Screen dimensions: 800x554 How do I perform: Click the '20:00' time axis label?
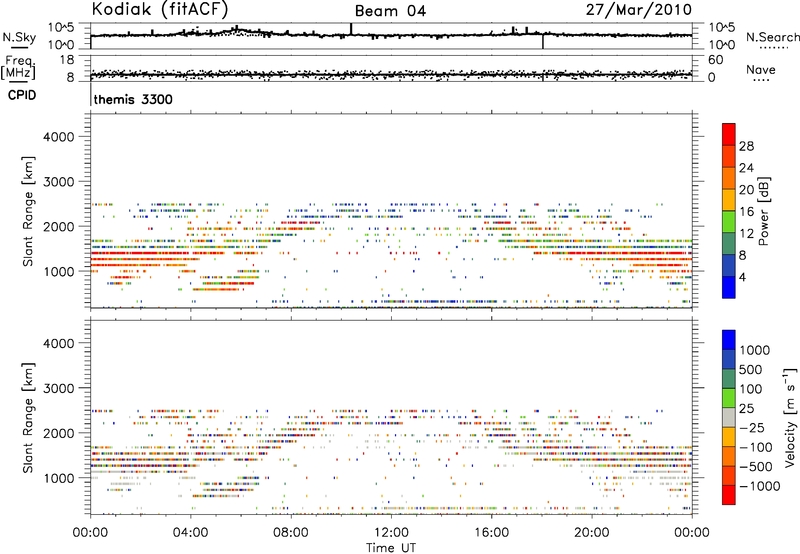pos(591,533)
